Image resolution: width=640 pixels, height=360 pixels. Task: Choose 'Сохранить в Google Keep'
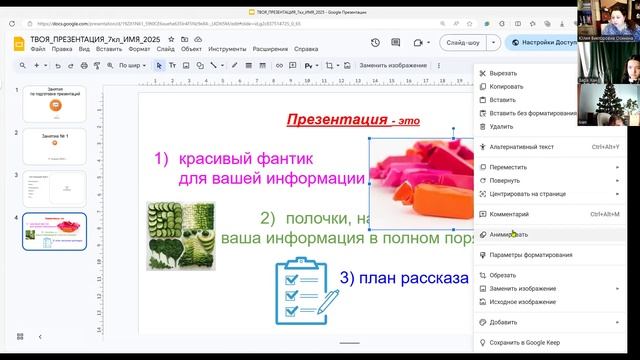(550, 343)
